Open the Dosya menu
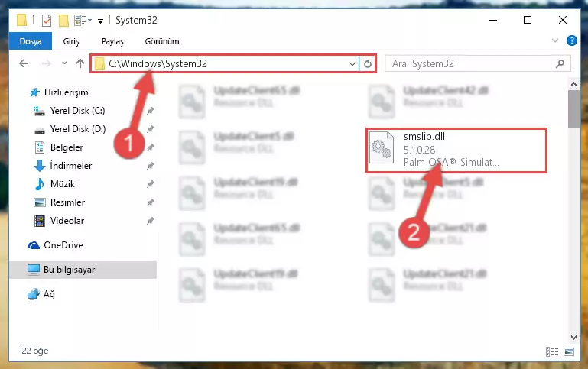This screenshot has height=369, width=588. 31,41
